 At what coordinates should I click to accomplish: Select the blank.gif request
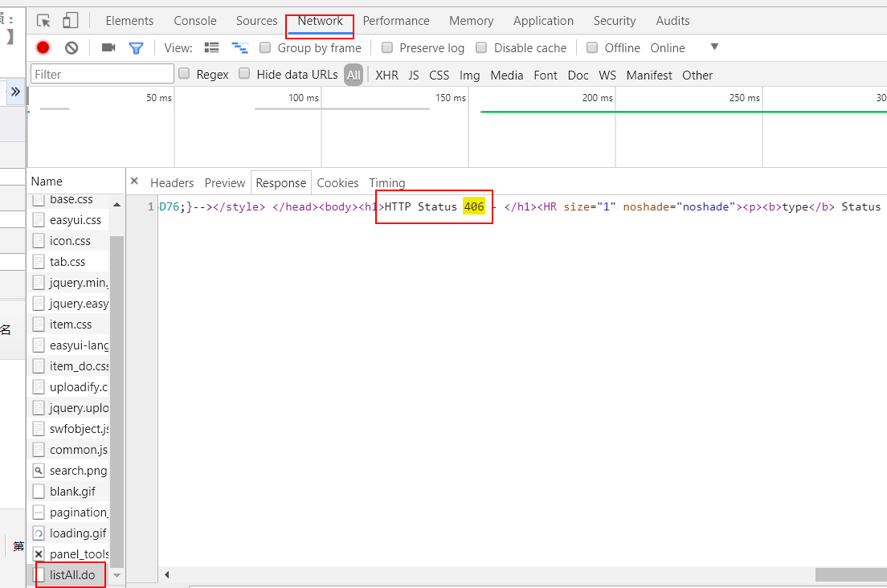[68, 492]
